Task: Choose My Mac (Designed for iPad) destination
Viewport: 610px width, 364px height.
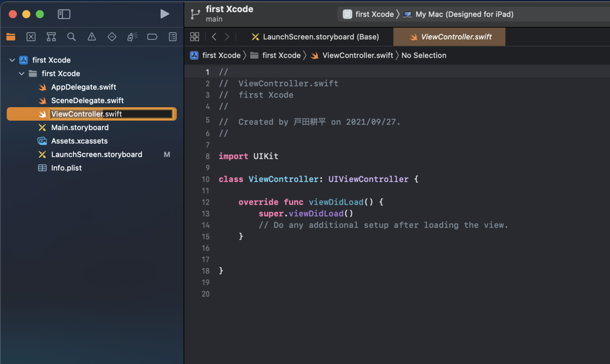Action: click(459, 14)
